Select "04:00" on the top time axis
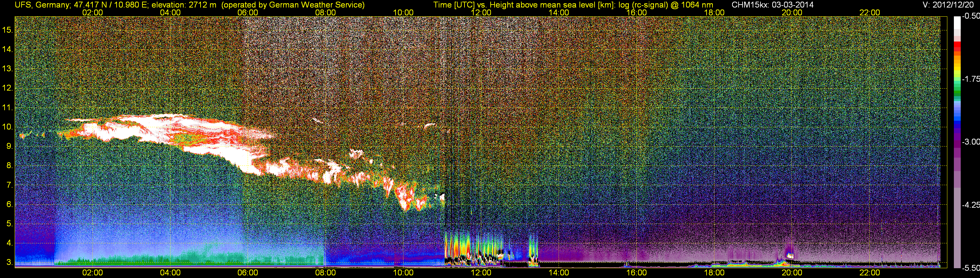 [x=170, y=12]
